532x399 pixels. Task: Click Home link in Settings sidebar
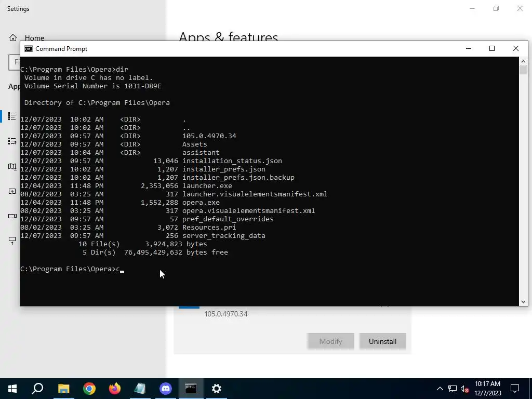pyautogui.click(x=34, y=37)
